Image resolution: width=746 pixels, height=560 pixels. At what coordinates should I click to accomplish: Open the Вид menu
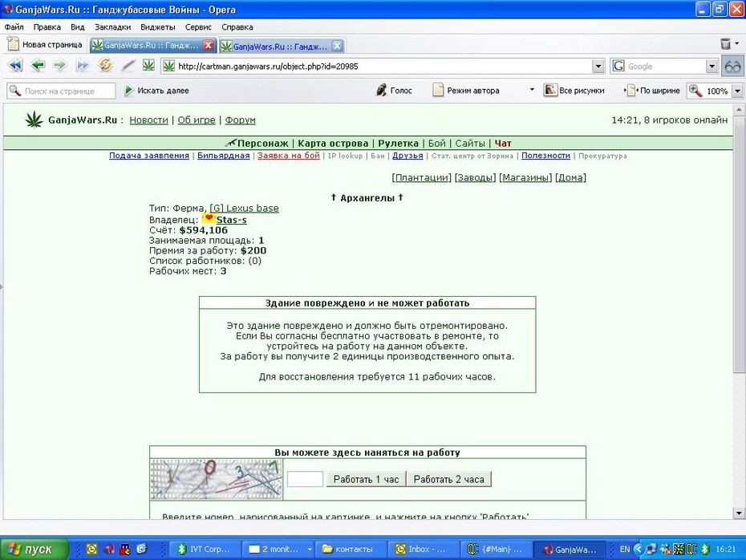pos(77,27)
